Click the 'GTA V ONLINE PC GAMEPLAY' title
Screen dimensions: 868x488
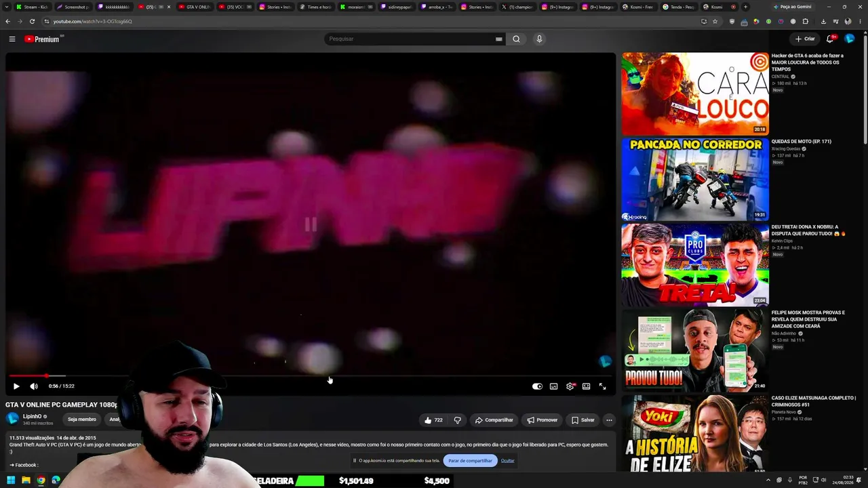pos(61,405)
